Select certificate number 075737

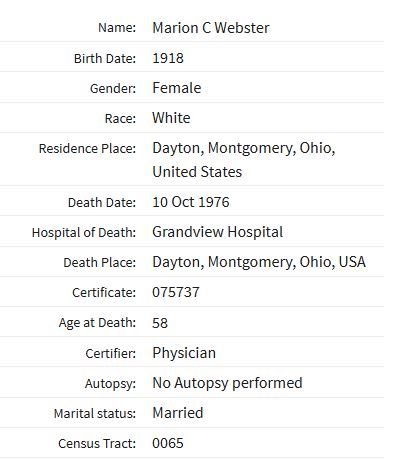(176, 292)
